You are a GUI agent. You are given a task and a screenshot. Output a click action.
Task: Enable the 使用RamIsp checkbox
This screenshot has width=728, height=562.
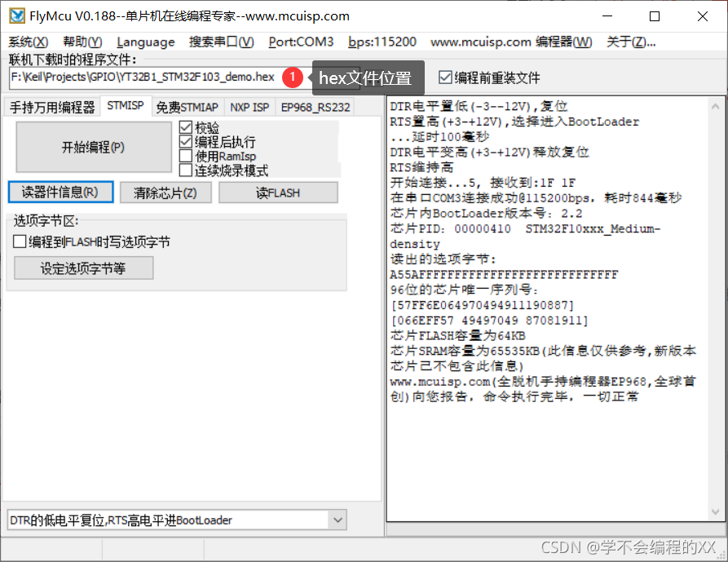[x=186, y=156]
